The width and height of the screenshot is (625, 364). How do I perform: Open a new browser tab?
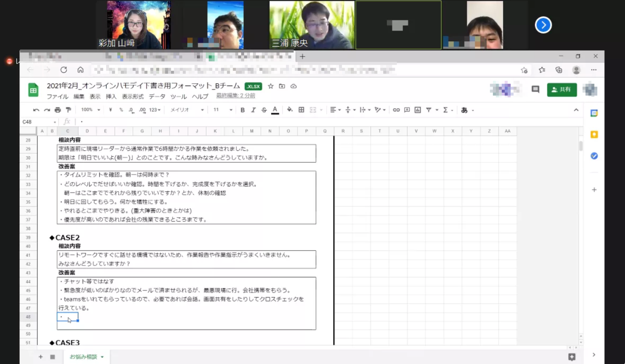click(x=302, y=57)
